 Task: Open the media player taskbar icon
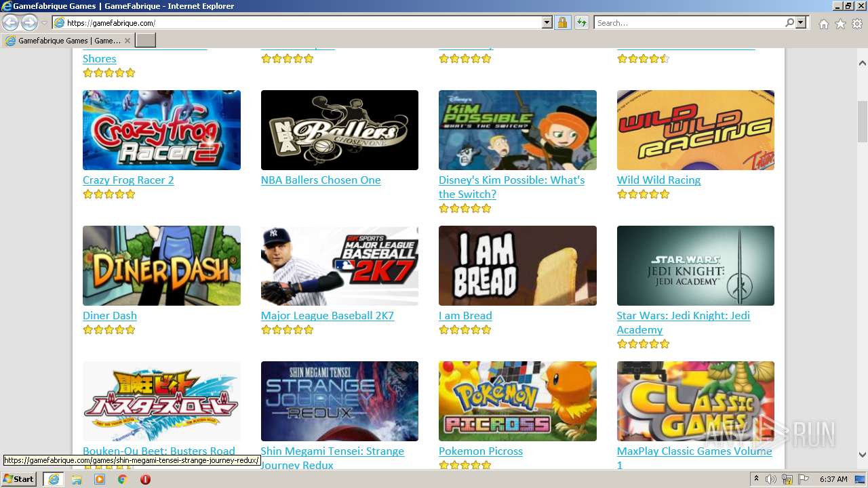point(100,479)
